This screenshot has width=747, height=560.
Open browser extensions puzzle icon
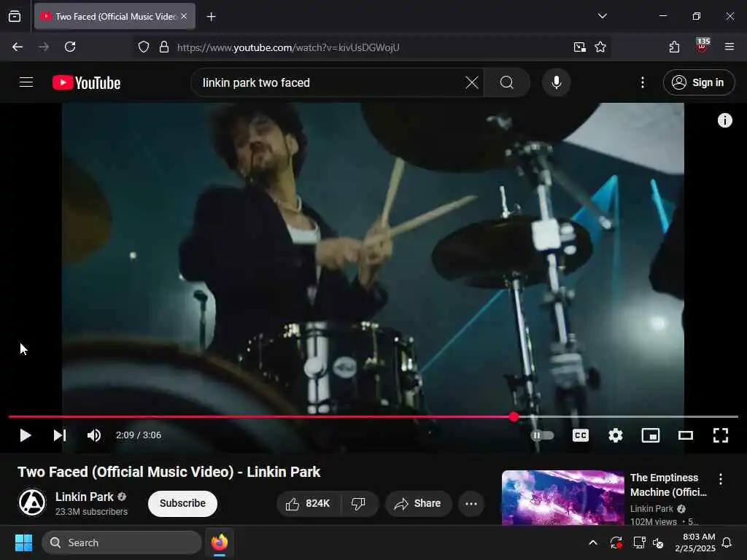point(674,47)
